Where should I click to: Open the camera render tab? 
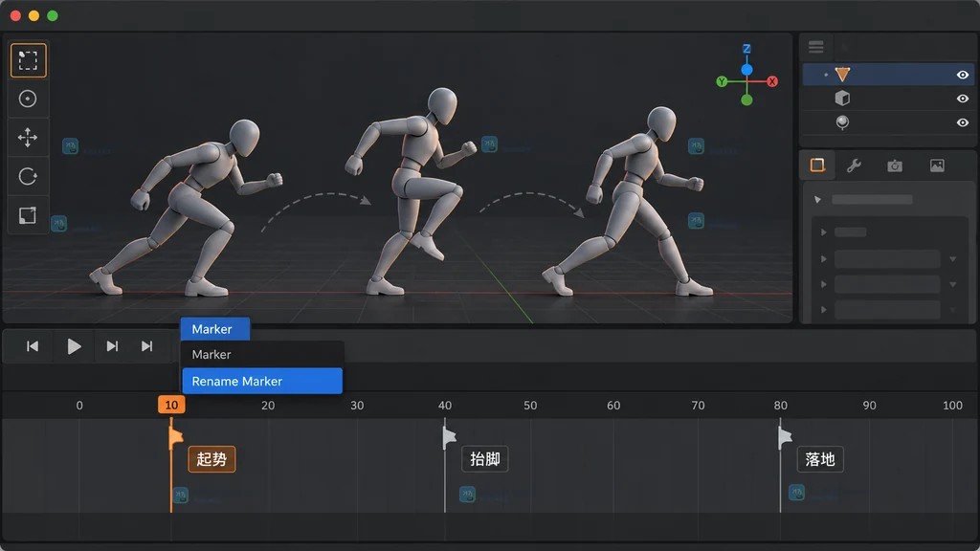[x=895, y=165]
